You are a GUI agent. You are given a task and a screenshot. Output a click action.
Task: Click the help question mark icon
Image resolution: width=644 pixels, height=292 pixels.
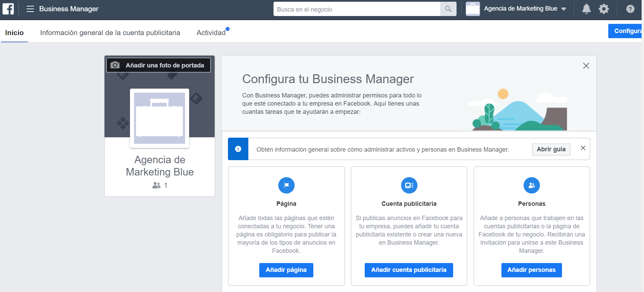click(630, 9)
